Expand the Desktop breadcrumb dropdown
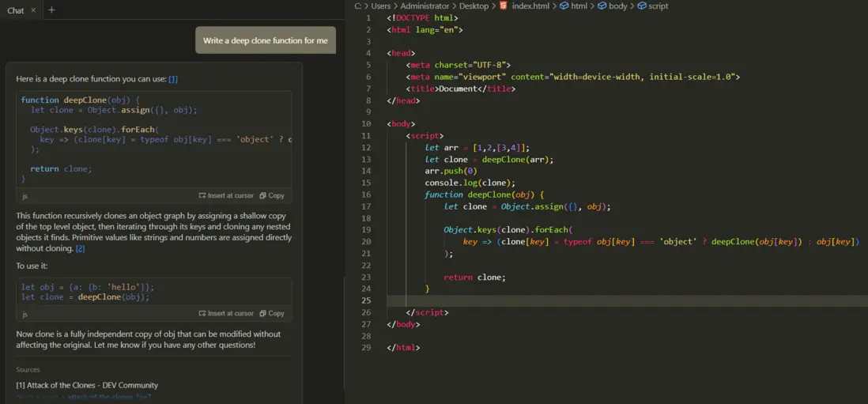868x404 pixels. [474, 6]
